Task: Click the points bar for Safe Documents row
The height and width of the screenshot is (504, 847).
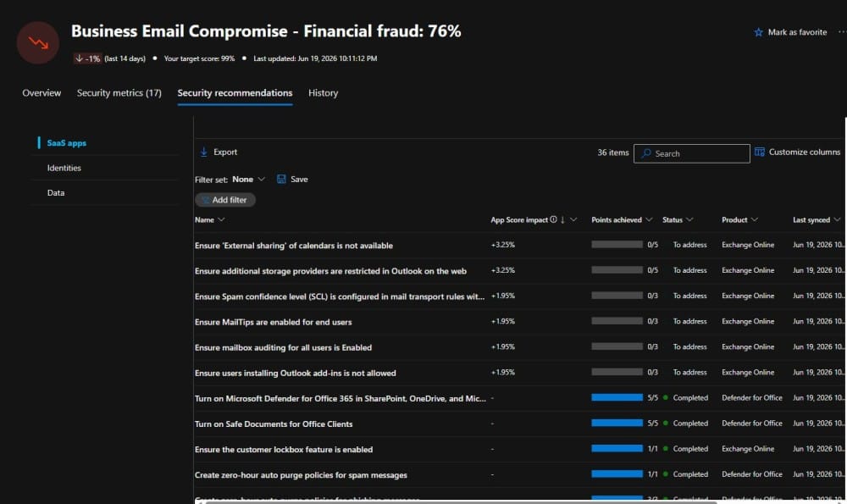Action: point(617,423)
